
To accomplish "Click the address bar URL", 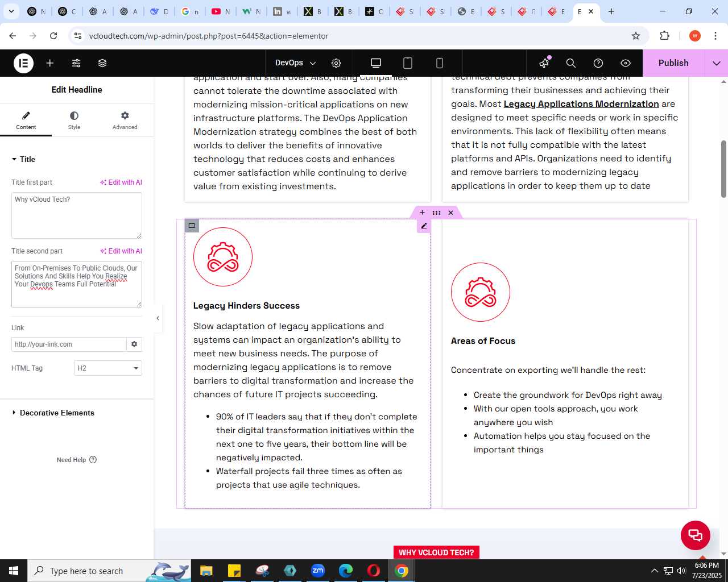I will tap(209, 36).
